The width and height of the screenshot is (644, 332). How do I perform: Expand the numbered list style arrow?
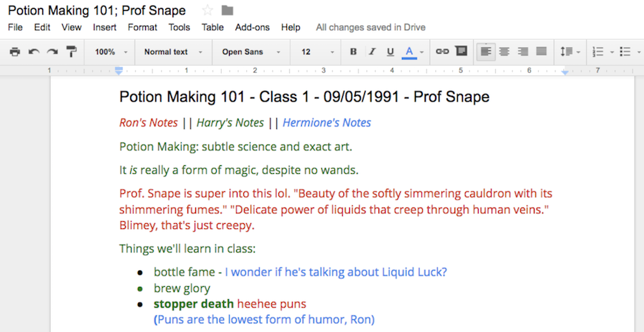612,52
